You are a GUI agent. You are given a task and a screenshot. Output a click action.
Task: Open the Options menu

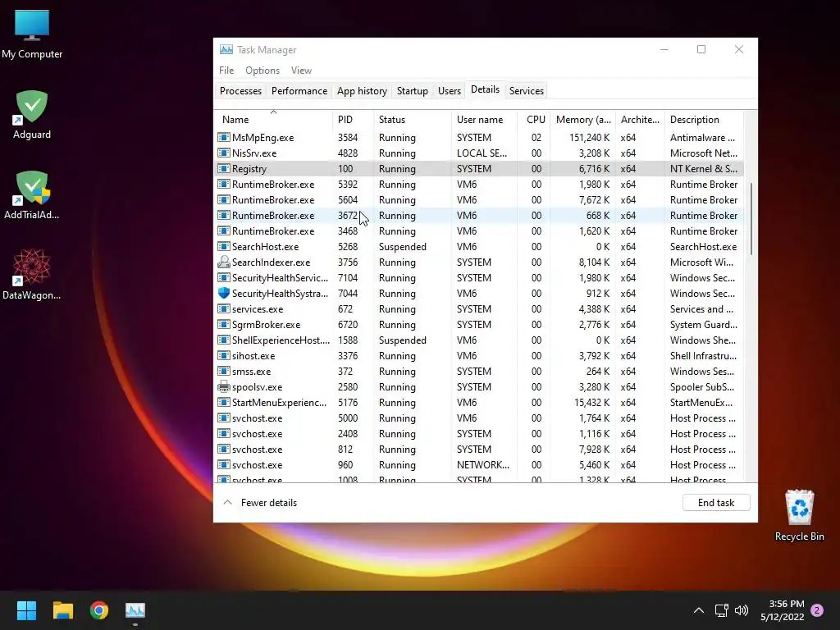pos(262,71)
